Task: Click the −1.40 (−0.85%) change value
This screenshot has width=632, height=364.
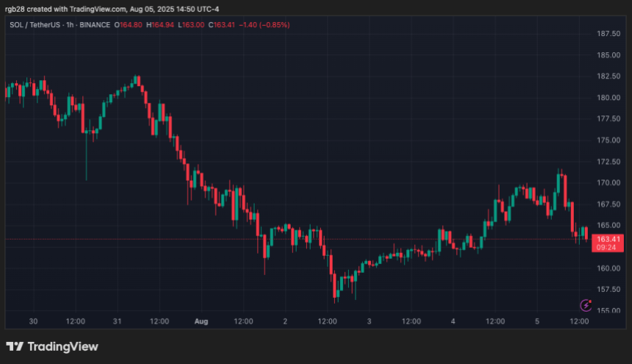Action: click(x=264, y=25)
